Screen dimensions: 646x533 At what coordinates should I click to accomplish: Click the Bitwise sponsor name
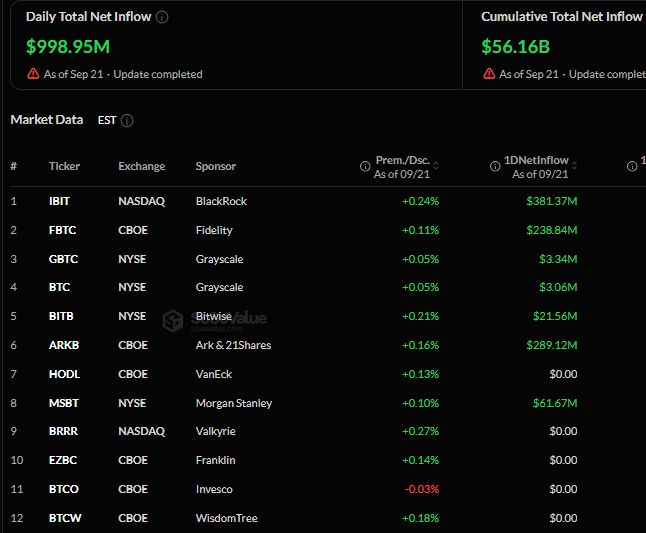click(214, 316)
